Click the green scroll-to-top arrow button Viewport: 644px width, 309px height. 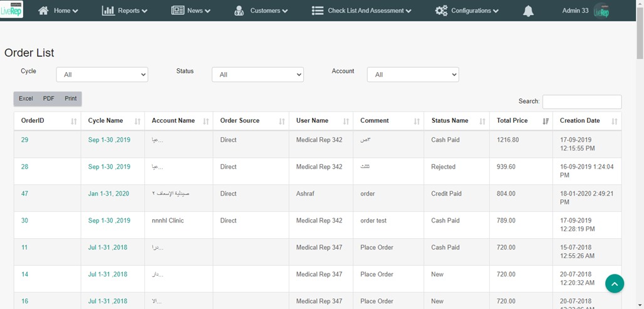coord(615,283)
